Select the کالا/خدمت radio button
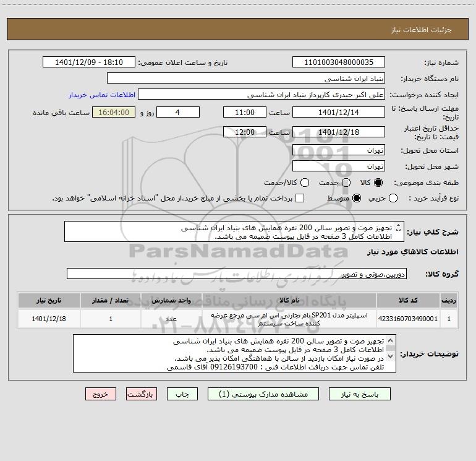 point(305,183)
